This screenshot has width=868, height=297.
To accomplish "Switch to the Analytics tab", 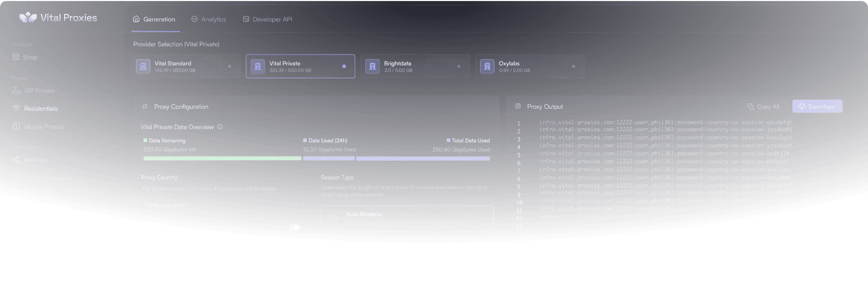I will click(x=209, y=19).
